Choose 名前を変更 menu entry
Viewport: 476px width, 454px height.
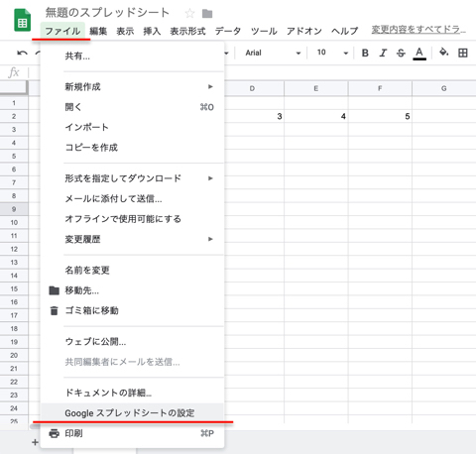(x=132, y=271)
